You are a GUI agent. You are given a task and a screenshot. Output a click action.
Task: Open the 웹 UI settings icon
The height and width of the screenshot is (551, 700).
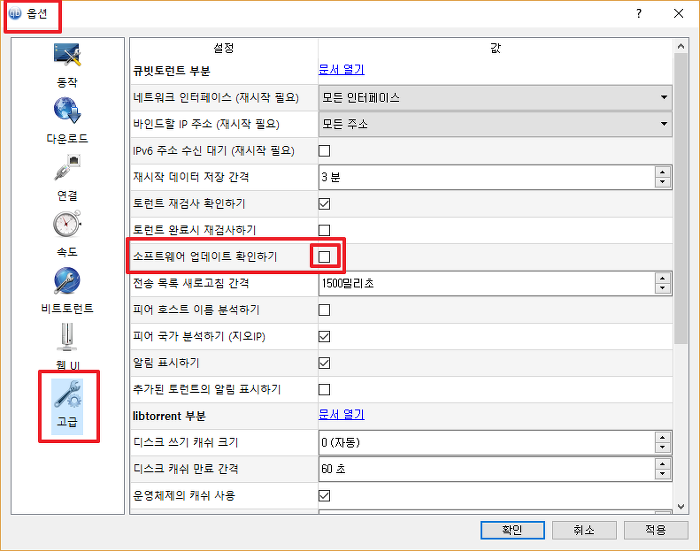tap(67, 337)
